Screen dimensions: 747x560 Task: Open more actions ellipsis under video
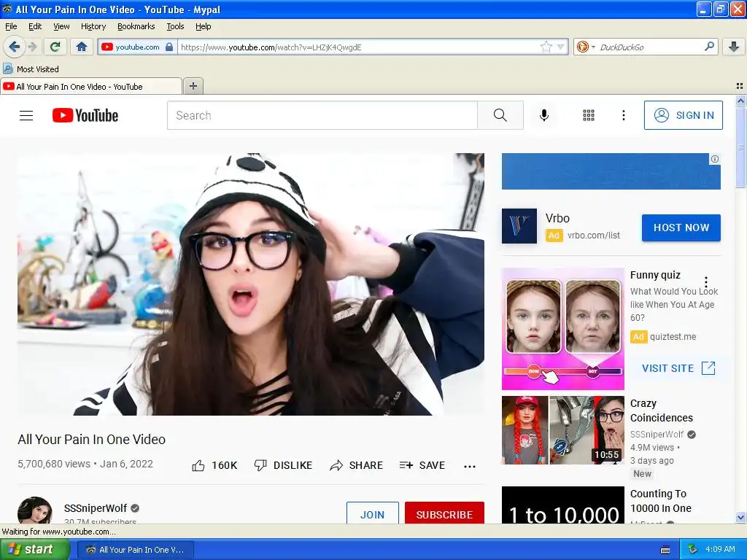(470, 466)
